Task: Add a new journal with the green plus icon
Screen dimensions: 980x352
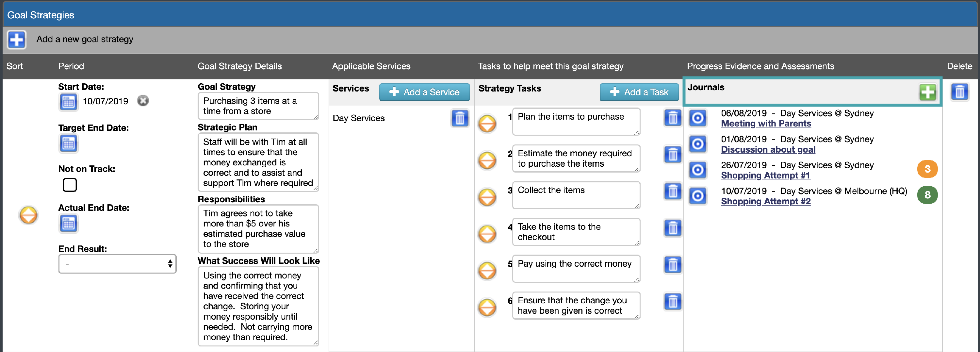Action: pos(927,92)
